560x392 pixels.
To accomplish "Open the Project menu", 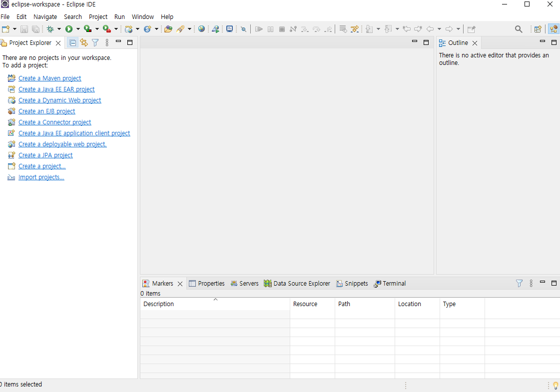I will pos(98,17).
